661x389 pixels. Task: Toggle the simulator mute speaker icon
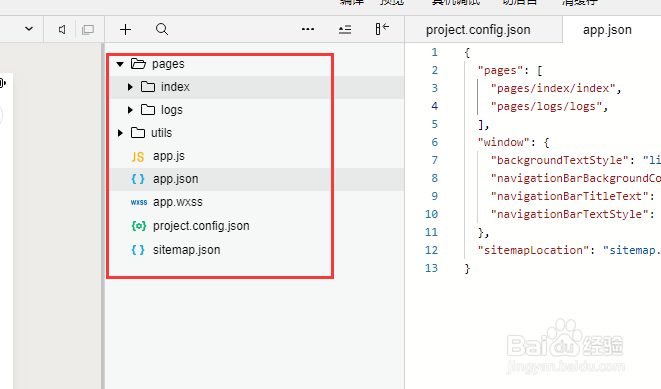pyautogui.click(x=62, y=30)
